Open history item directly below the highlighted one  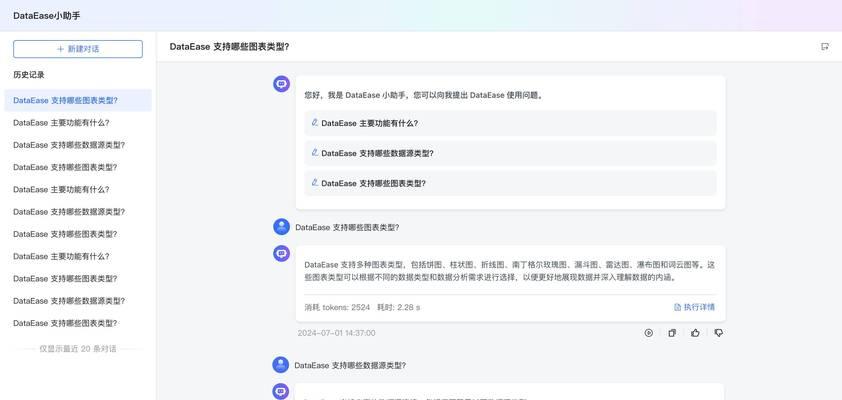click(78, 122)
